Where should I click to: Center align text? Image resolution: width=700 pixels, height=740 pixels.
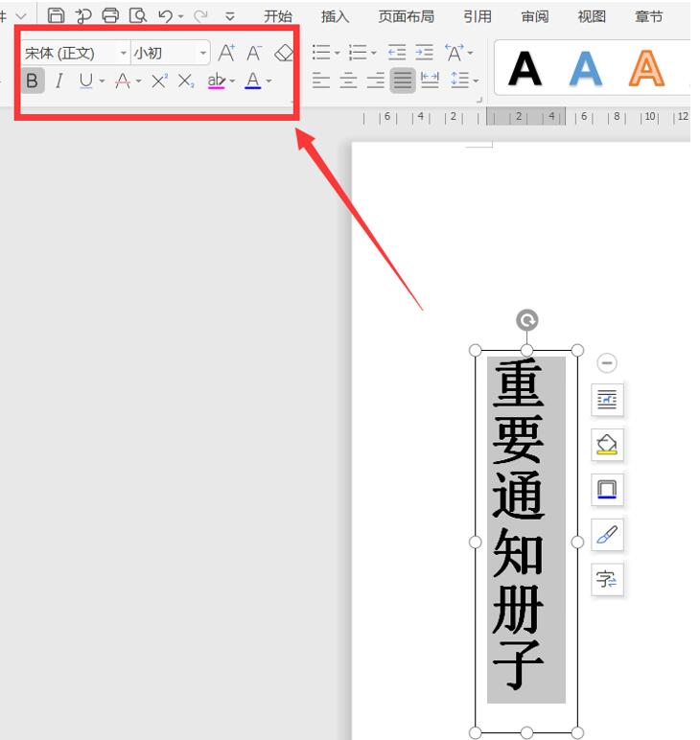pos(348,81)
